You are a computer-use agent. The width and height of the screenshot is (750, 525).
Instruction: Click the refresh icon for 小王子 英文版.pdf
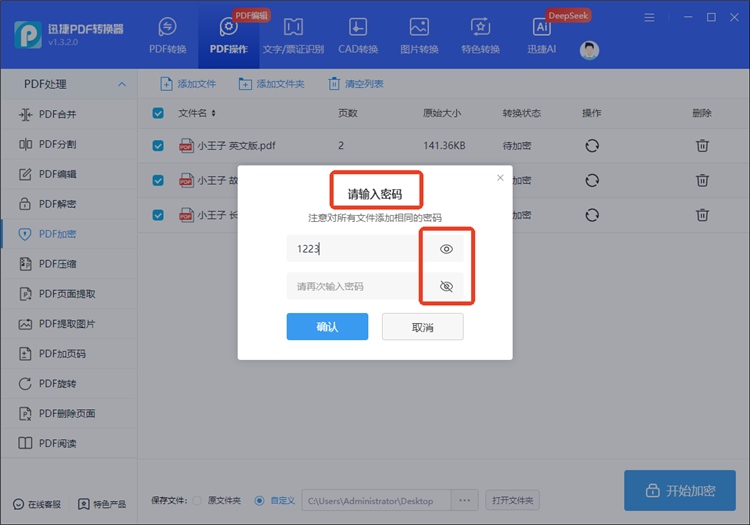592,145
